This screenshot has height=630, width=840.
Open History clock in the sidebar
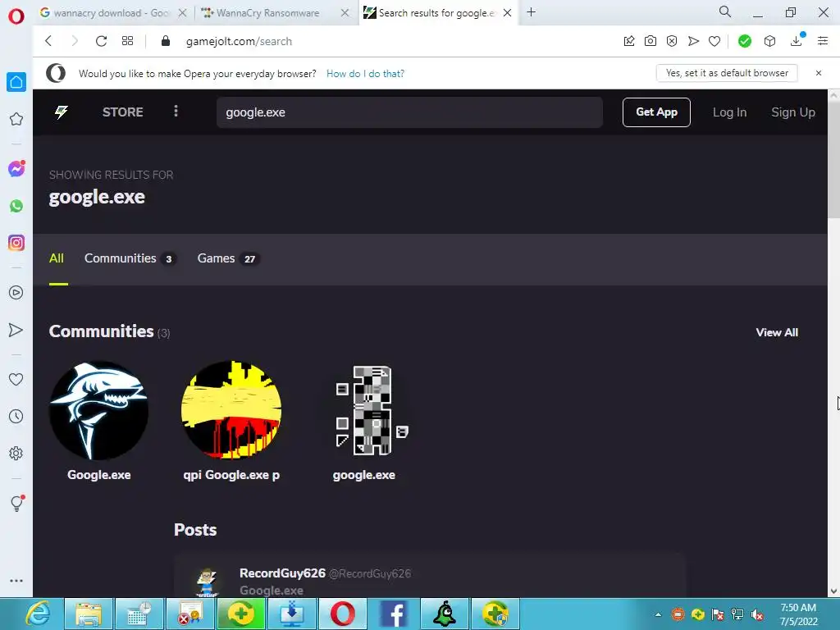(x=16, y=416)
